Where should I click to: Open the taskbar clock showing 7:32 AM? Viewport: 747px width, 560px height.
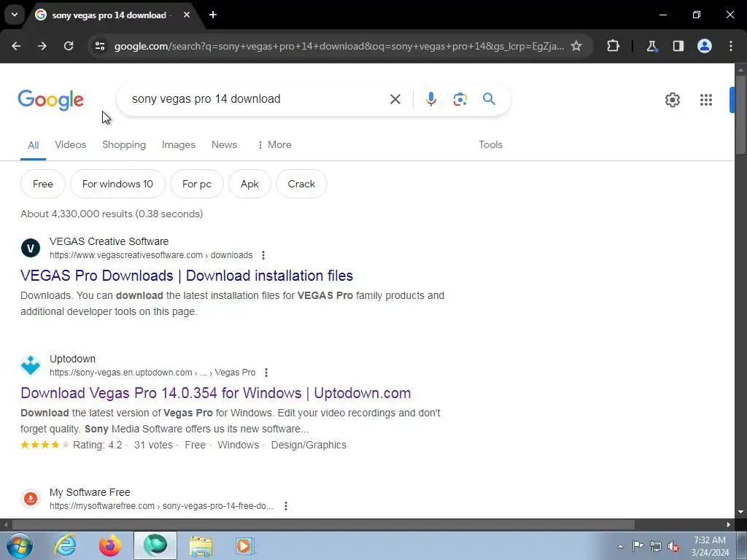[710, 546]
